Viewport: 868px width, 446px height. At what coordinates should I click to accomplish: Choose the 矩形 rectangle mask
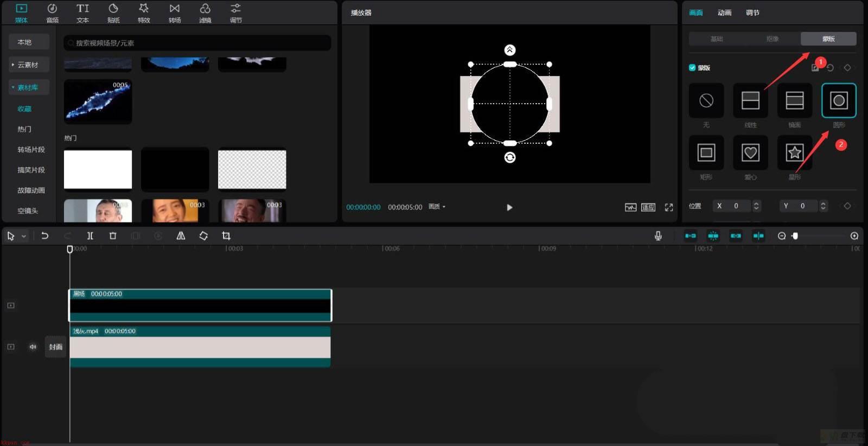(706, 152)
